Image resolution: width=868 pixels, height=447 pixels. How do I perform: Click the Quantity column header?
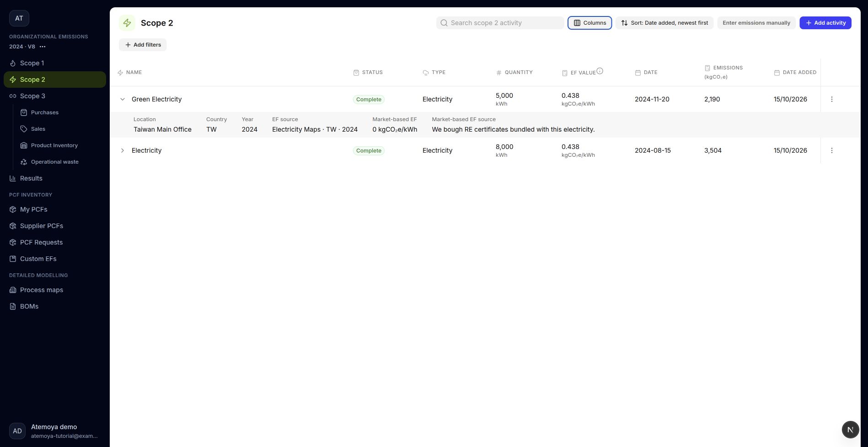(x=514, y=72)
